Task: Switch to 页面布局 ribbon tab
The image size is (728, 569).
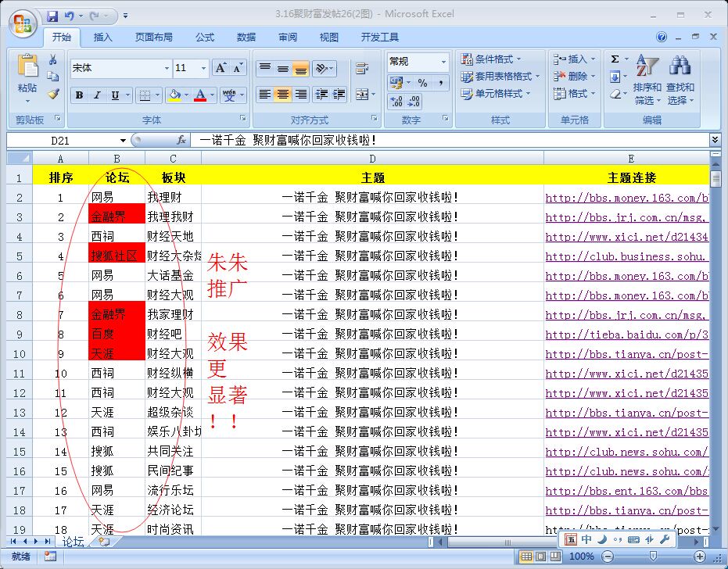Action: (x=154, y=38)
